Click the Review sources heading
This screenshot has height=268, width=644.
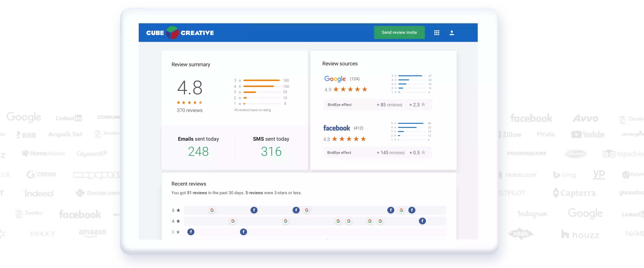pyautogui.click(x=340, y=64)
